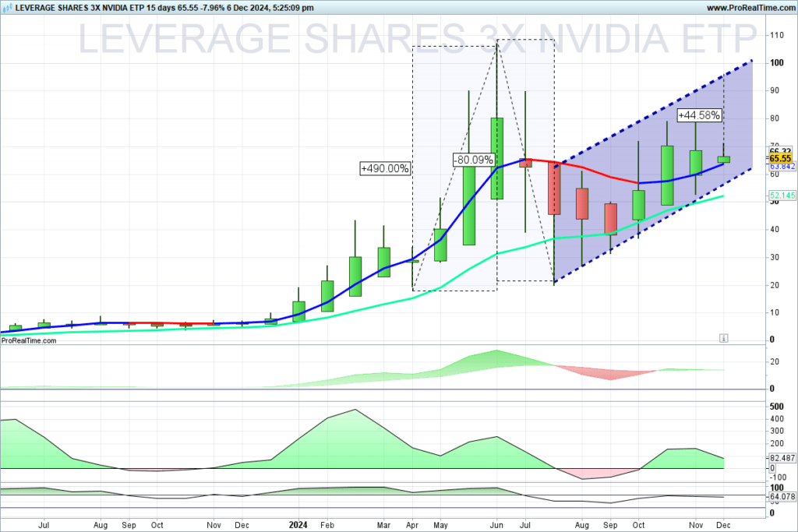Click the blue 63.842 moving average value
This screenshot has width=798, height=532.
(782, 167)
